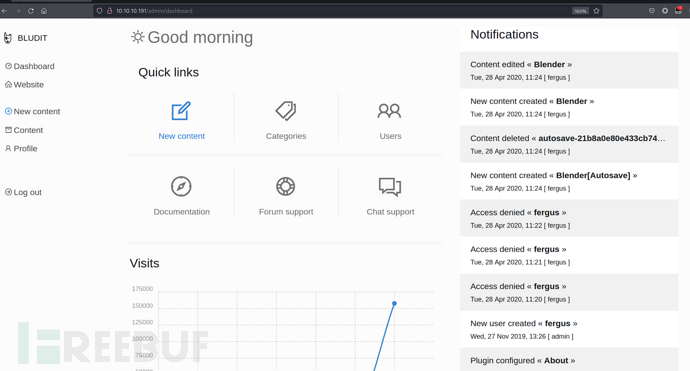The width and height of the screenshot is (690, 371).
Task: Open the Chat support link label
Action: click(390, 212)
